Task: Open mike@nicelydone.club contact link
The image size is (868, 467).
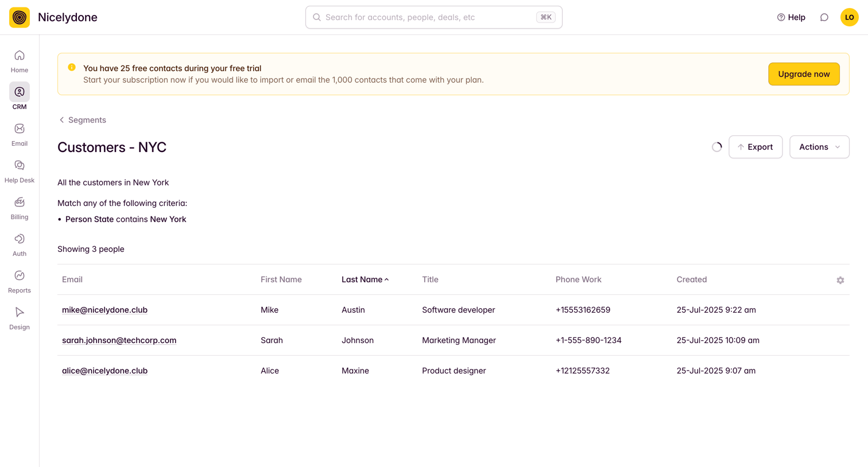Action: click(104, 310)
